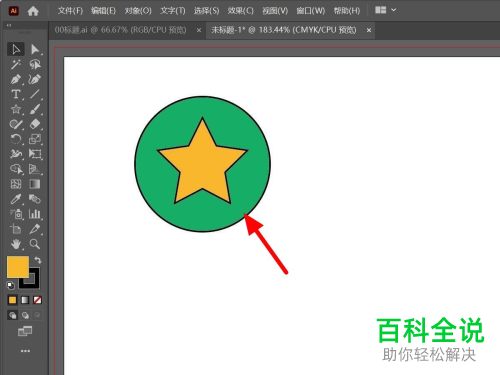
Task: Open the 视图(V) menu
Action: pyautogui.click(x=275, y=11)
